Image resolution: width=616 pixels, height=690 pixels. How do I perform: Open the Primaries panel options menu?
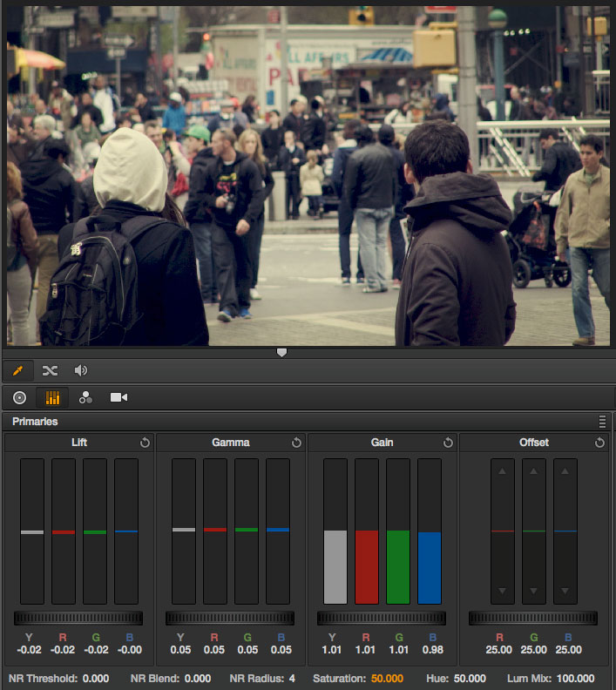602,422
